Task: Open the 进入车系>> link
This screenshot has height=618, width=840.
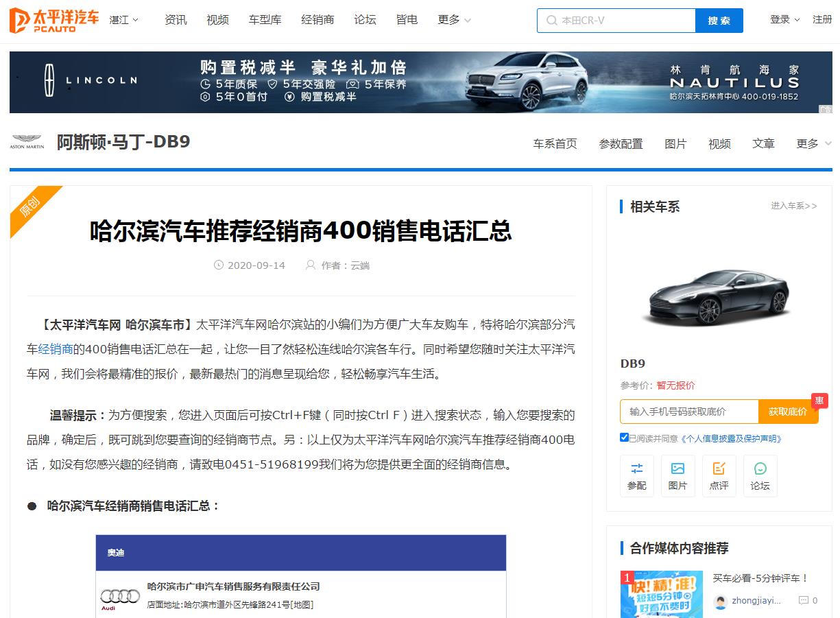Action: point(794,206)
